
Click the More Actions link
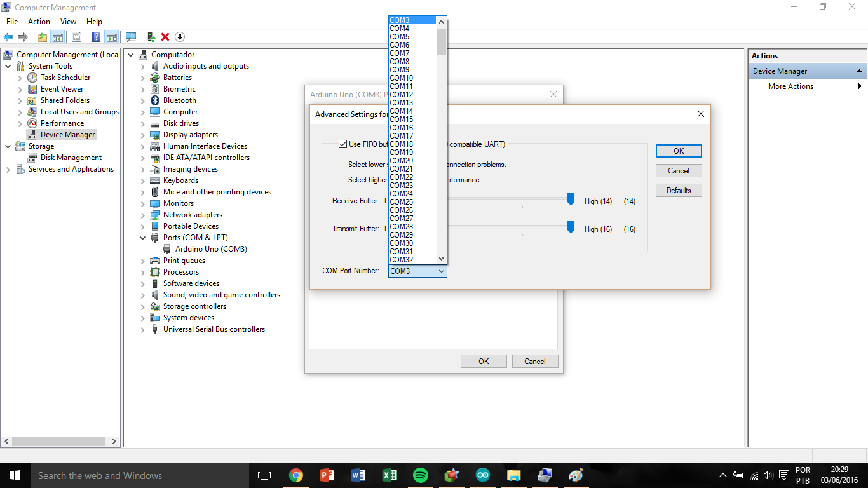(x=790, y=86)
